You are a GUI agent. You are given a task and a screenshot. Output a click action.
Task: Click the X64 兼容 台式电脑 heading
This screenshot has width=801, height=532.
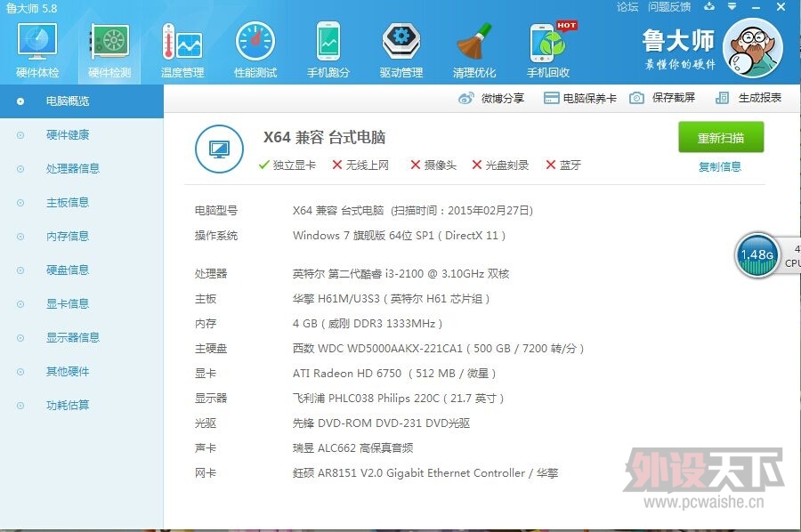point(324,137)
